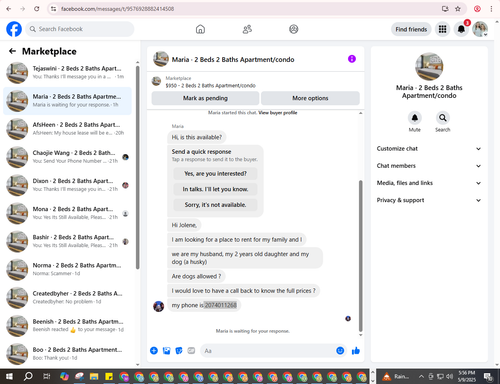Open Boo conversation
This screenshot has height=384, width=500.
[67, 354]
